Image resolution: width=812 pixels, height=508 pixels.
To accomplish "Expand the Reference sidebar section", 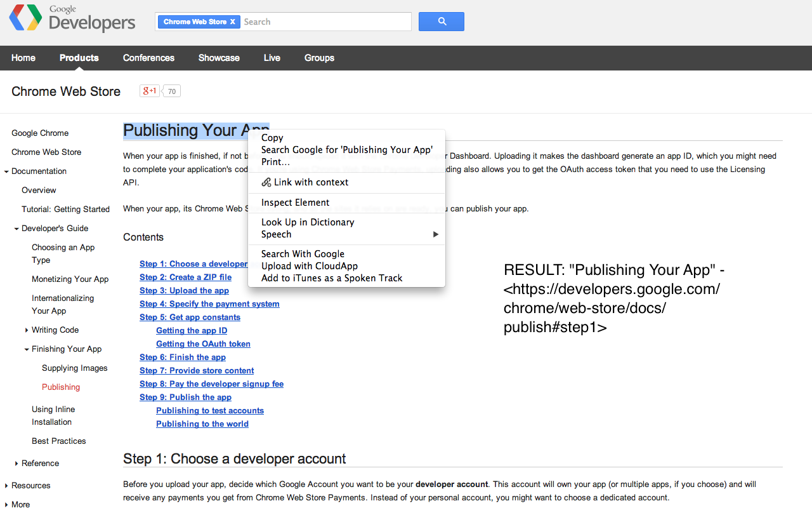I will 16,464.
